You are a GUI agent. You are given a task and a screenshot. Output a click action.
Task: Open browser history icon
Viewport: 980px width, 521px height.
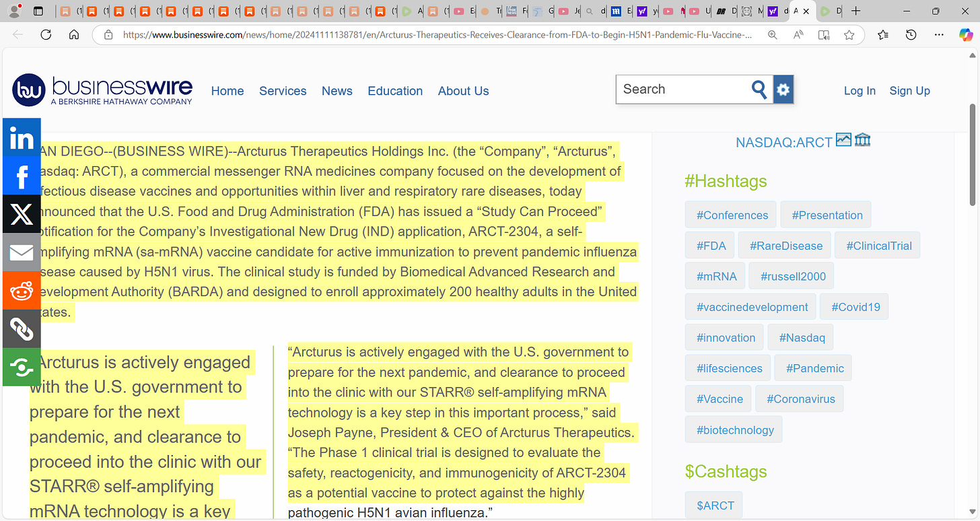pyautogui.click(x=911, y=35)
